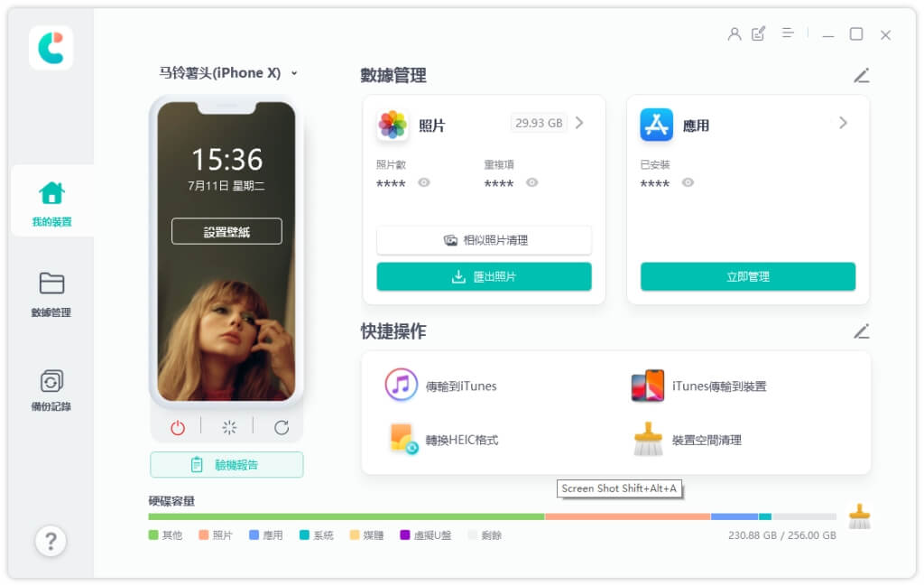
Task: Select the 傳輸到iTunes label
Action: 461,386
